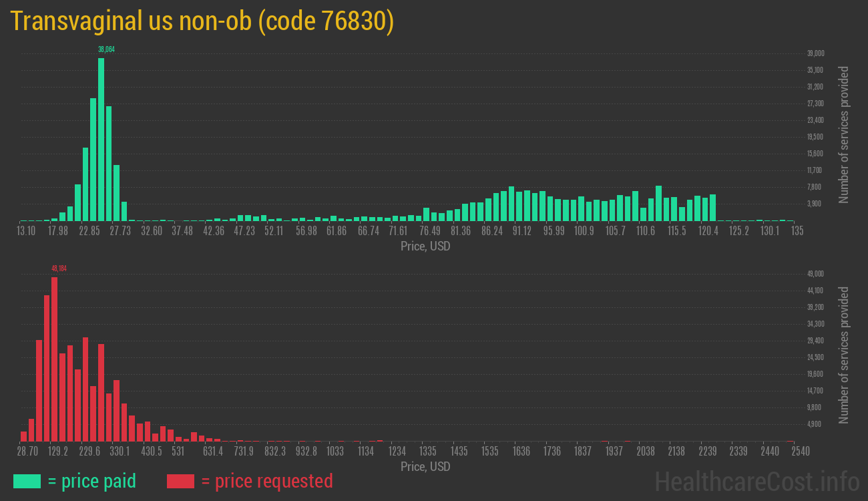This screenshot has width=868, height=501.
Task: Click the red price requested legend swatch
Action: click(180, 481)
